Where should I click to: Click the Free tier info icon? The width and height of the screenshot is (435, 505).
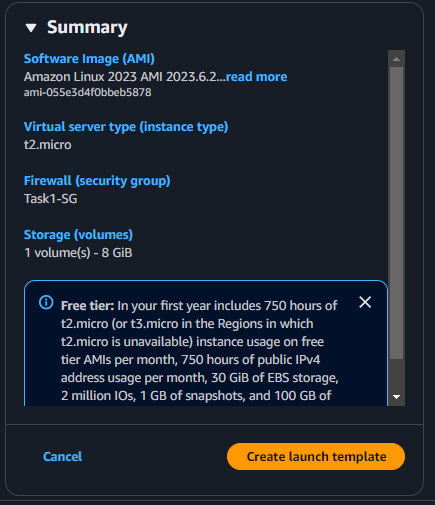coord(46,303)
